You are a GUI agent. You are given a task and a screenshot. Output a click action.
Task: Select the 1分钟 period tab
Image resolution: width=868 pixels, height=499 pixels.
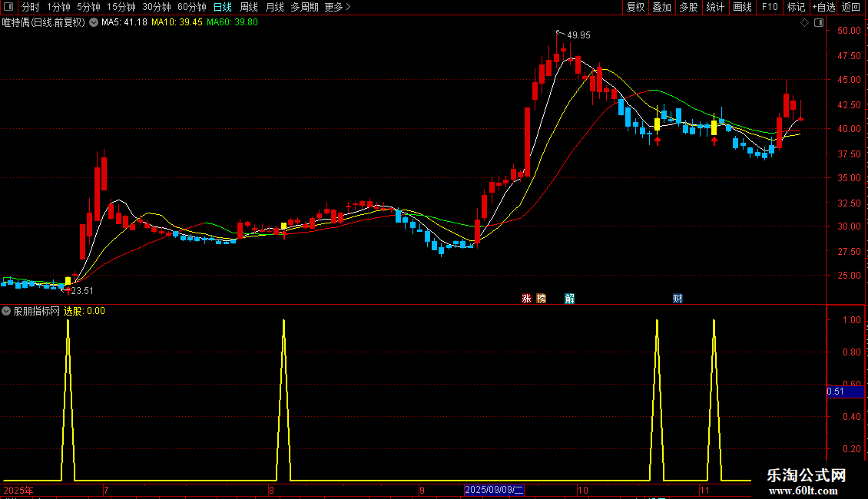click(58, 7)
